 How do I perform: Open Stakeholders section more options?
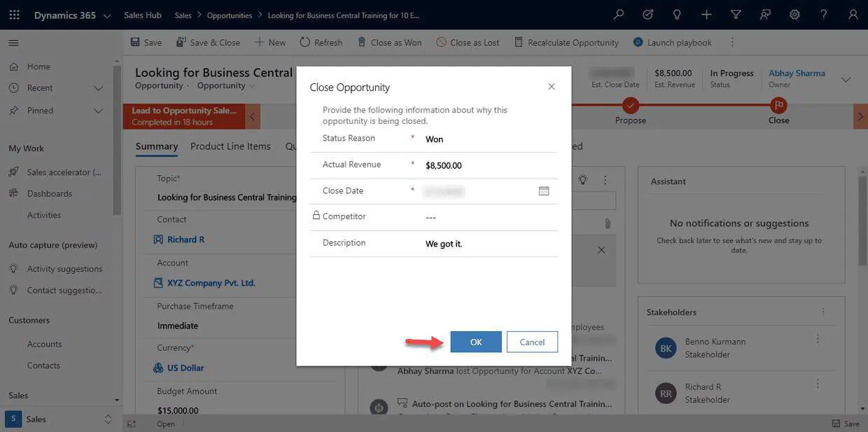(823, 312)
